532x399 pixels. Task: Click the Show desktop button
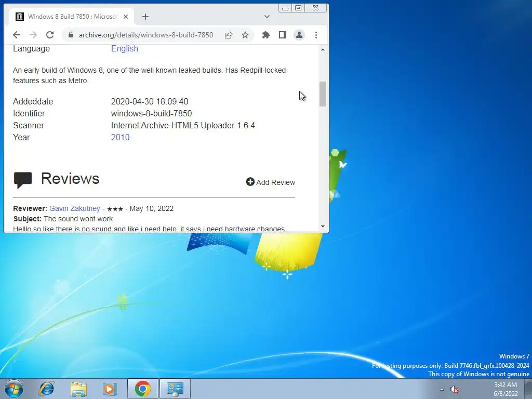(x=528, y=389)
